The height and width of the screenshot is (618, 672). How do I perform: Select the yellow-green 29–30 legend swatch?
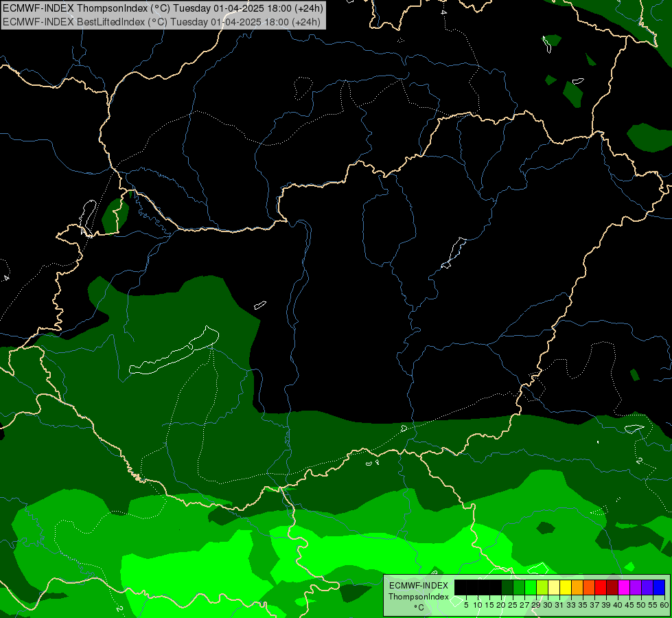pos(542,587)
